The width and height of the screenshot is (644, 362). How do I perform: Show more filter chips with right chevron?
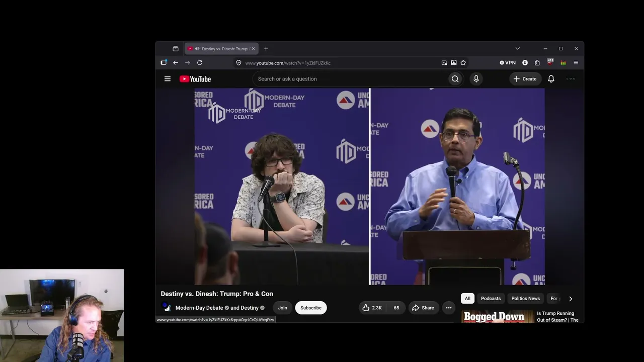pyautogui.click(x=571, y=299)
